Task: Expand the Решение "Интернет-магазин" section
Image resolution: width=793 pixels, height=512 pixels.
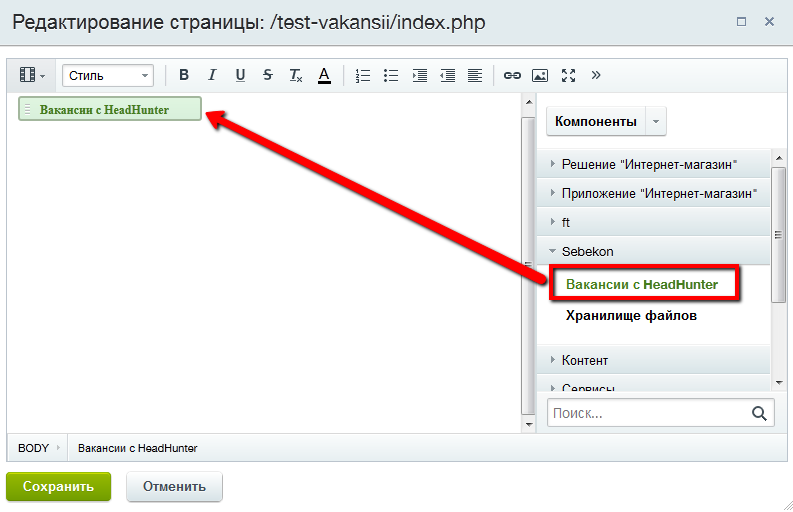Action: 653,164
